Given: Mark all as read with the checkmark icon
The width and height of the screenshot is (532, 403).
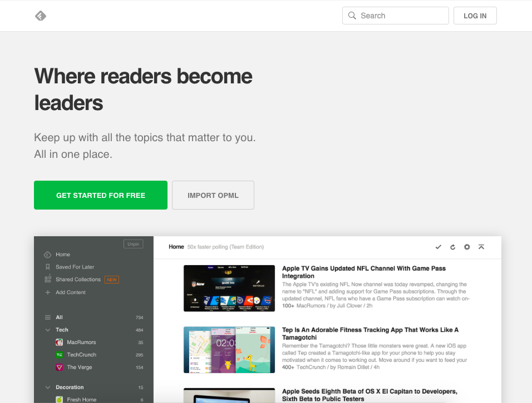Looking at the screenshot, I should pos(438,247).
